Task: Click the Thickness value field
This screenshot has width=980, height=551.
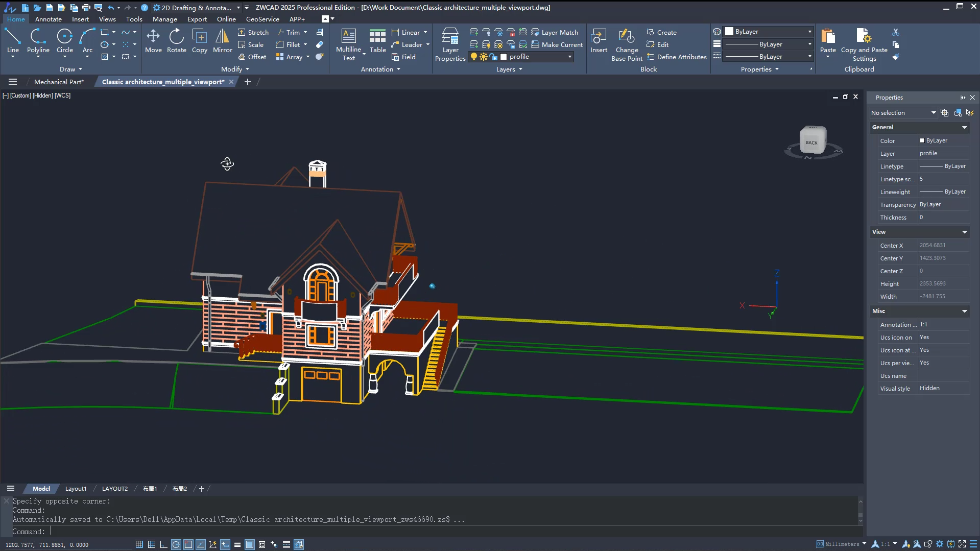Action: pos(943,218)
